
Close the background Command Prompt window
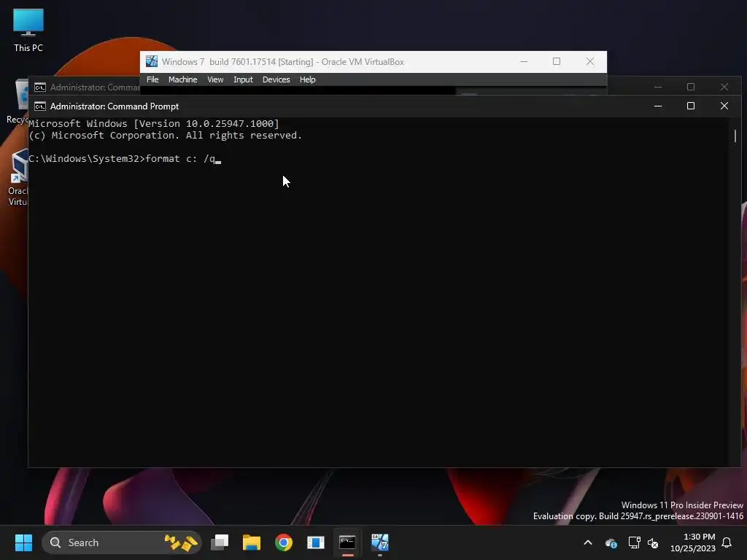click(724, 87)
